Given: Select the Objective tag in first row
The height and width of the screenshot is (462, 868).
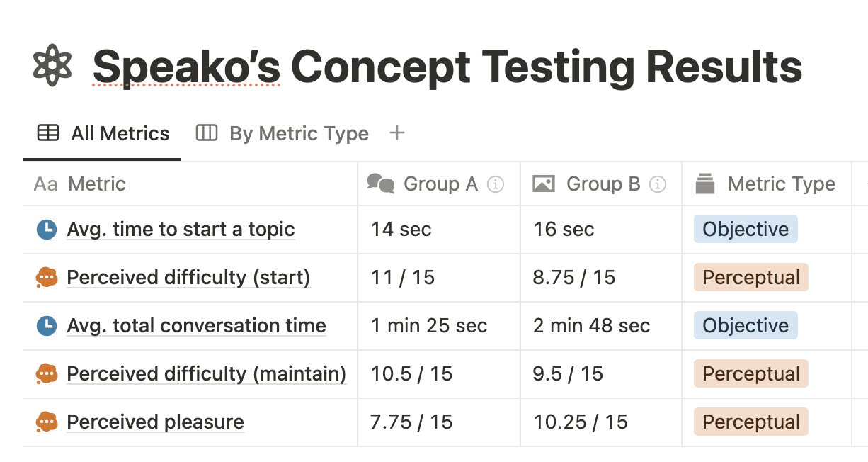Looking at the screenshot, I should 746,230.
